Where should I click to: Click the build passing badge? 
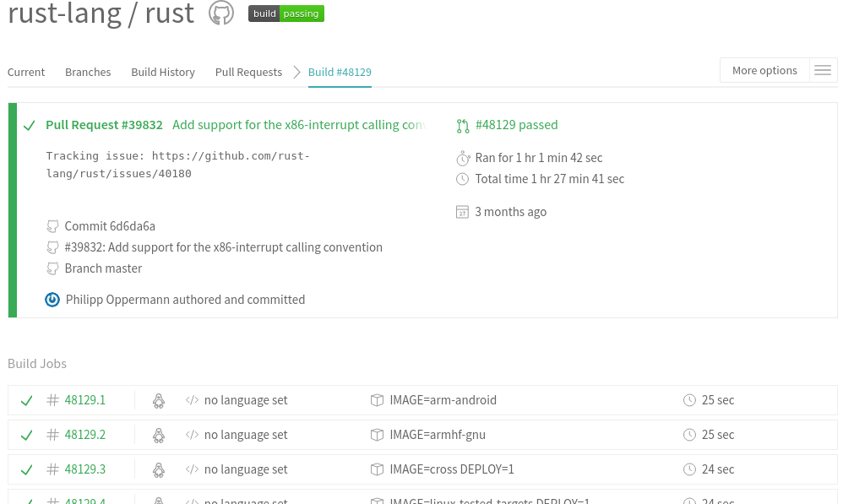[x=286, y=14]
